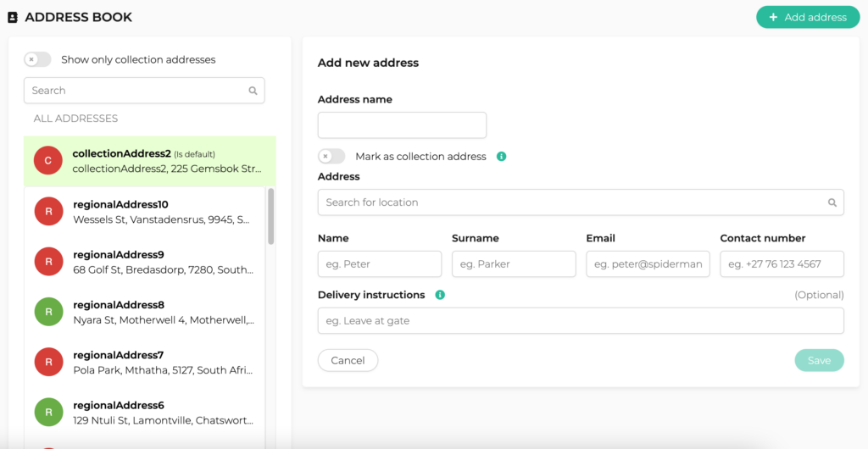Click the Search for location field
The image size is (868, 449).
coord(581,202)
